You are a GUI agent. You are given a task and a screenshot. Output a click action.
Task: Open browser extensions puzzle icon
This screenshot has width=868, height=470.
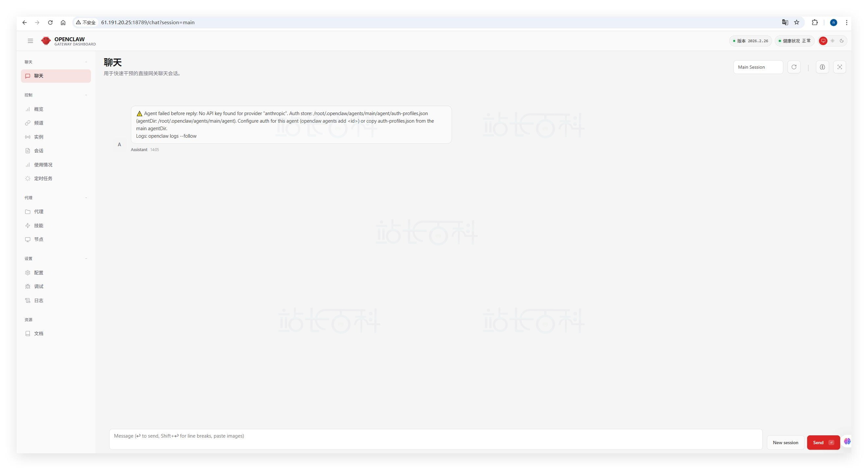(814, 23)
